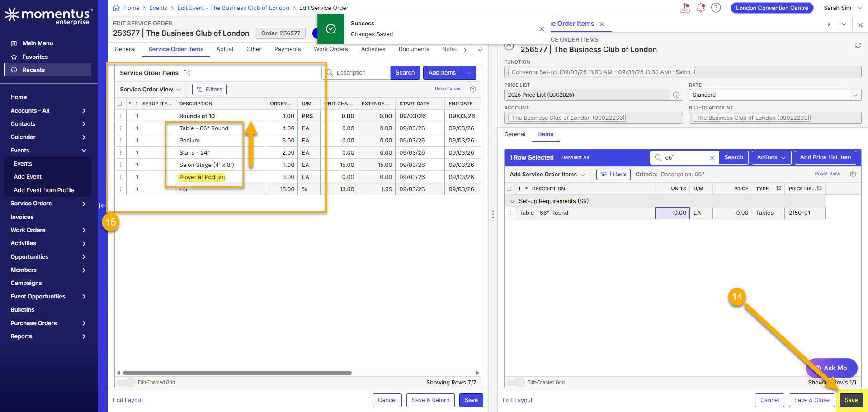Show Price List info icon
The width and height of the screenshot is (868, 412).
pyautogui.click(x=676, y=95)
